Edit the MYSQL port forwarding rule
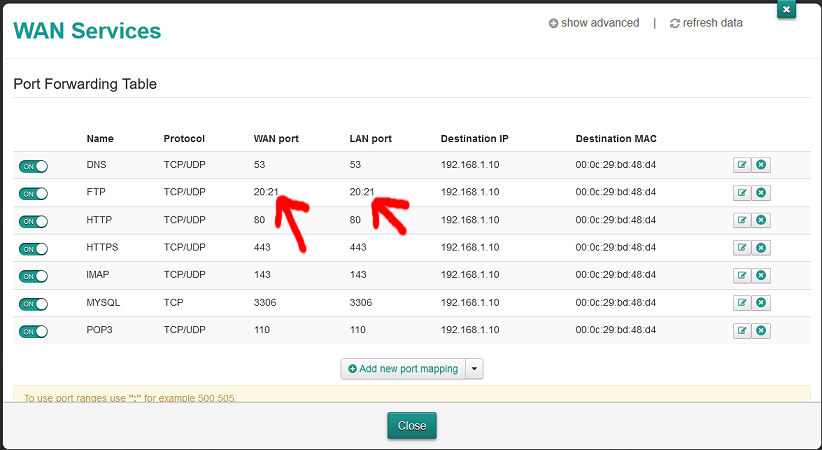822x450 pixels. (x=741, y=303)
